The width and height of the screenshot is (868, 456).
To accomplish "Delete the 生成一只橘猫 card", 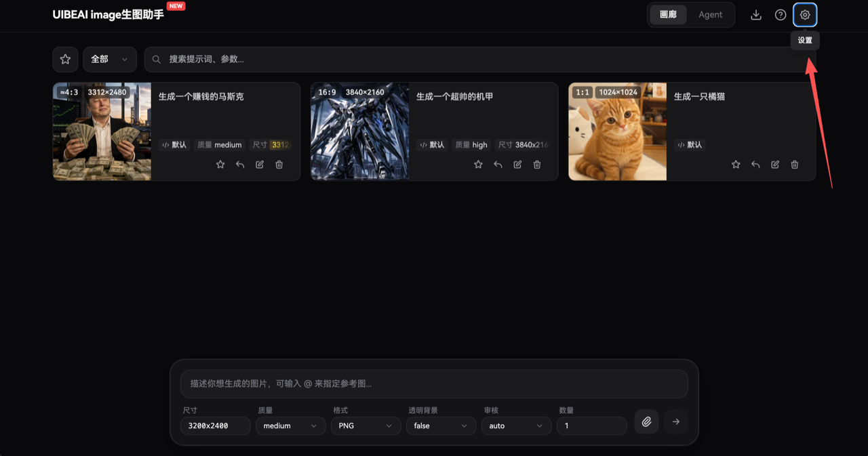I will (795, 165).
